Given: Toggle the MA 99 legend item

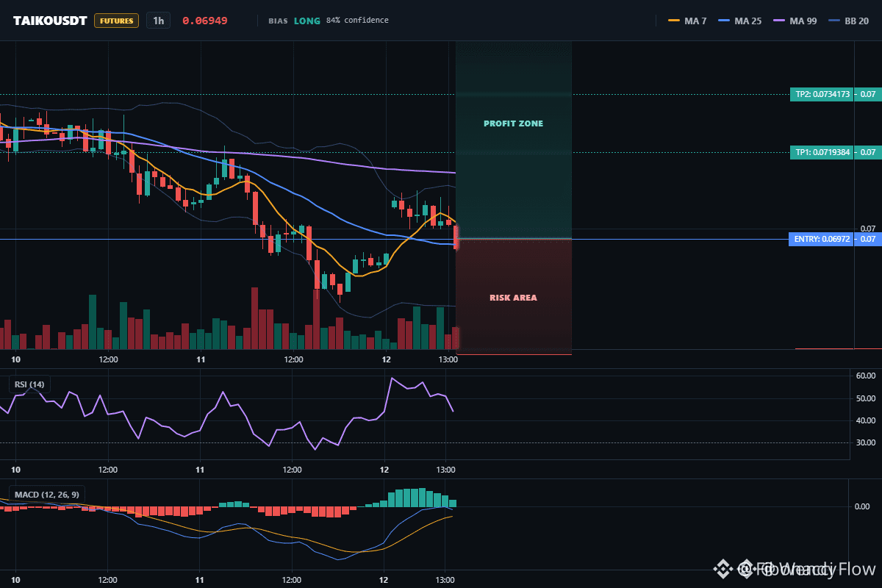Looking at the screenshot, I should coord(794,21).
